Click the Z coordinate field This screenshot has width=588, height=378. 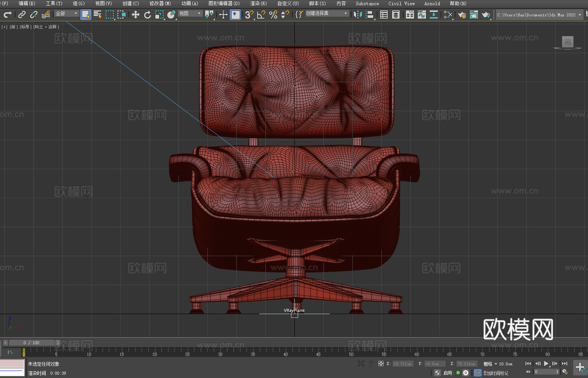pyautogui.click(x=467, y=364)
